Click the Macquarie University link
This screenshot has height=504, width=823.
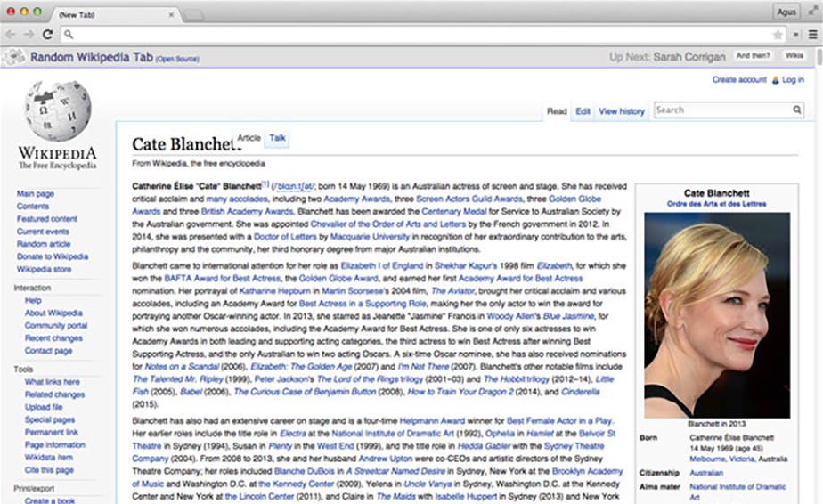pos(370,237)
